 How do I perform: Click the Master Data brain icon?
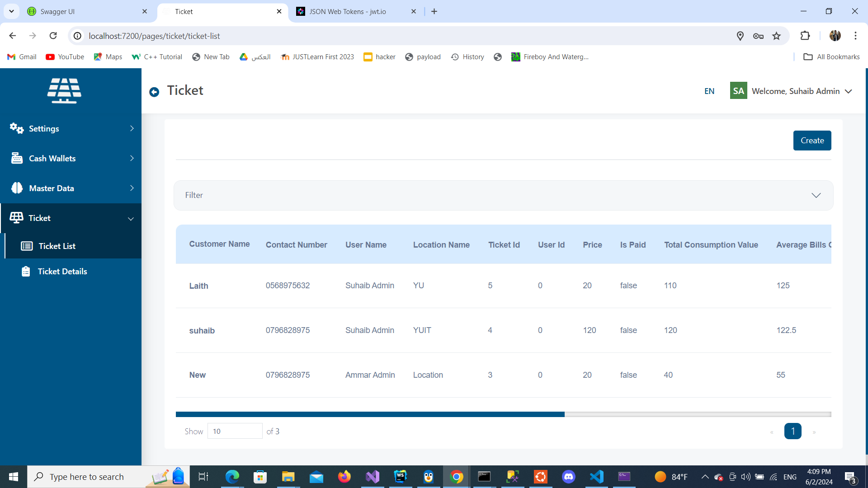pyautogui.click(x=17, y=188)
